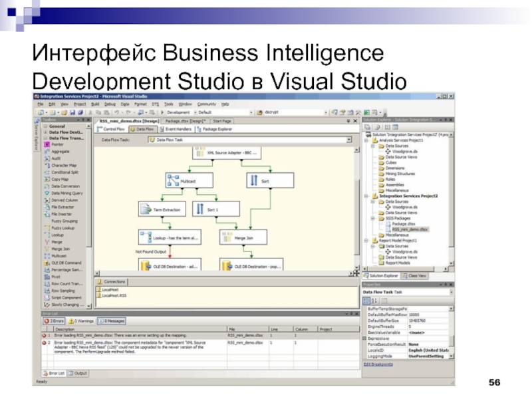The height and width of the screenshot is (399, 532).
Task: Open the Package Explorer tab
Action: [214, 129]
